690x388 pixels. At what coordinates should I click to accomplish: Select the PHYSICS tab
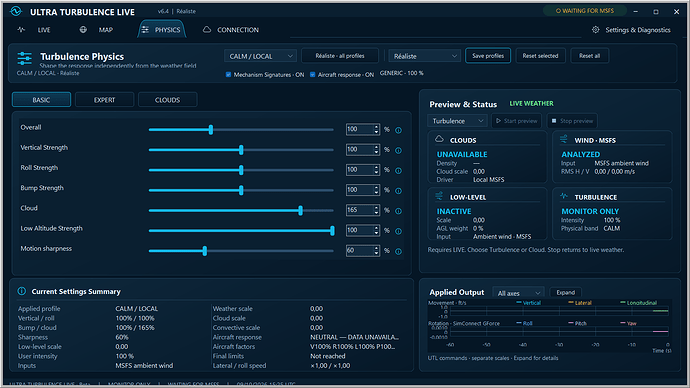tap(162, 30)
